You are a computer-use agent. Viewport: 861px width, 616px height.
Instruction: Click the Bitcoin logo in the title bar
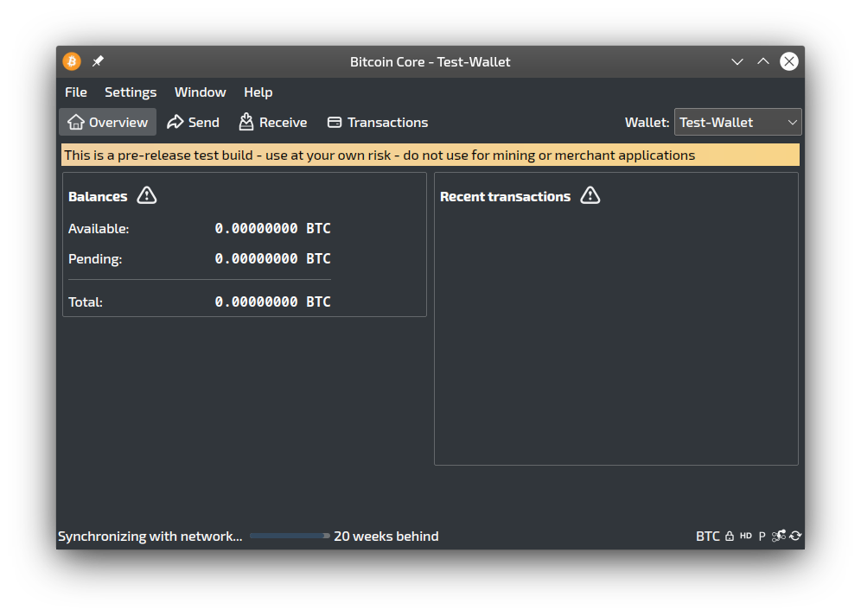[72, 61]
